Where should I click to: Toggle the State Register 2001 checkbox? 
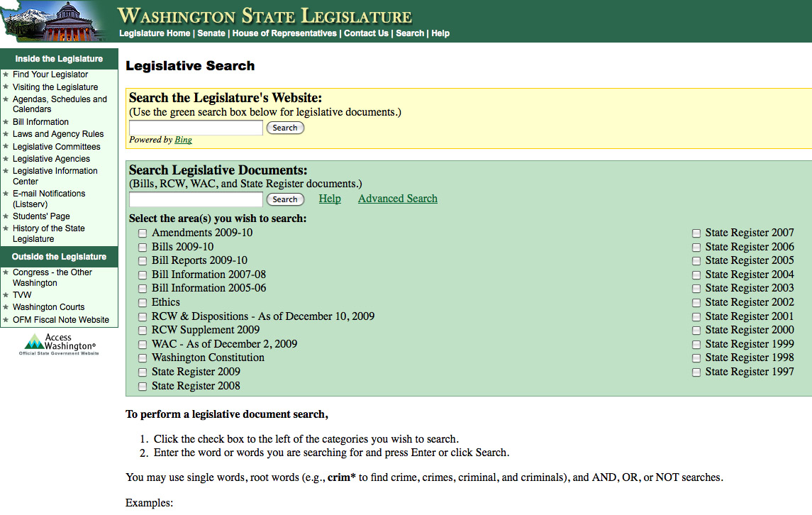(x=696, y=316)
